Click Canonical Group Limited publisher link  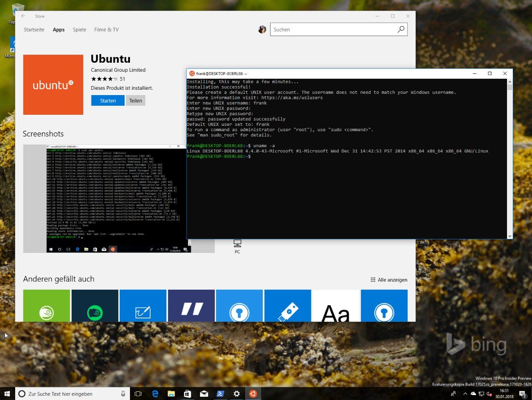[x=118, y=70]
